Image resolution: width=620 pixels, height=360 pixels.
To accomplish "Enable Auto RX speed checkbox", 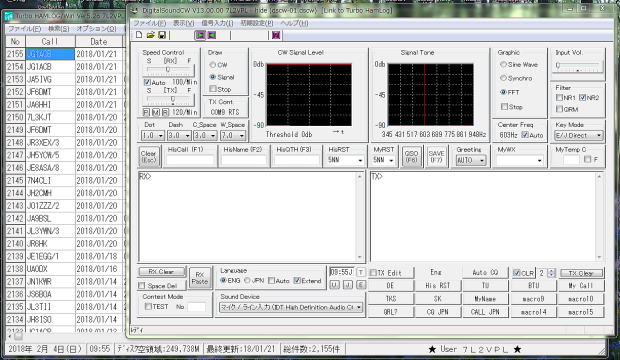I will click(x=147, y=82).
